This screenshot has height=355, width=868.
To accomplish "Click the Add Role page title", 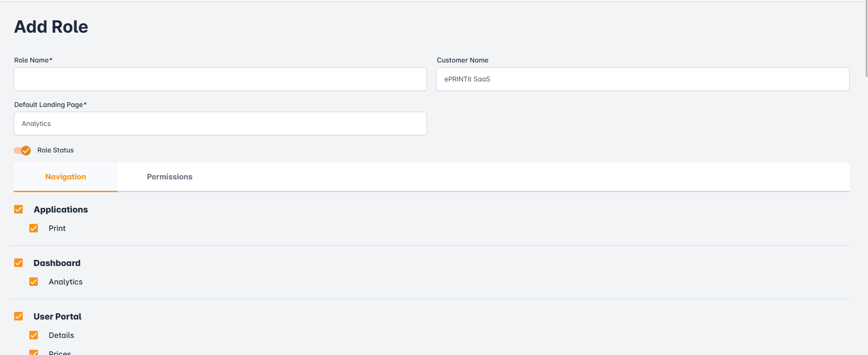I will pyautogui.click(x=51, y=27).
